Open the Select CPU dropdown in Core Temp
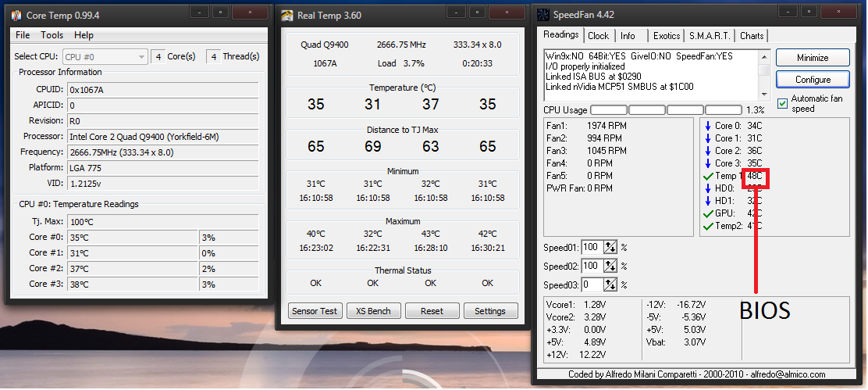The image size is (868, 390). tap(105, 56)
